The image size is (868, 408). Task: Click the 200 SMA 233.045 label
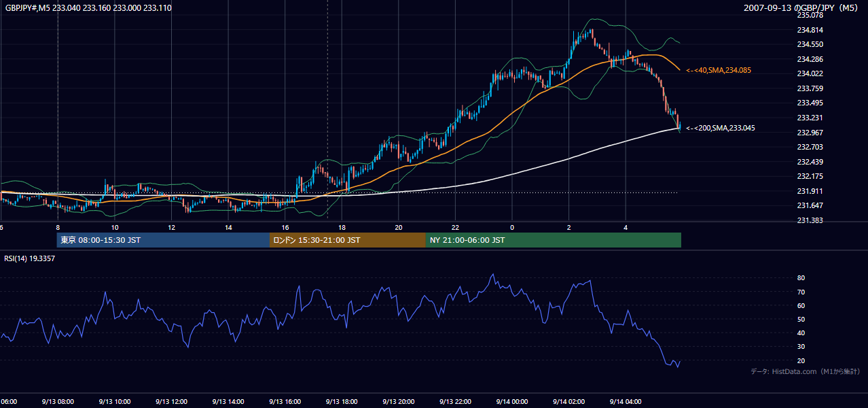(720, 128)
